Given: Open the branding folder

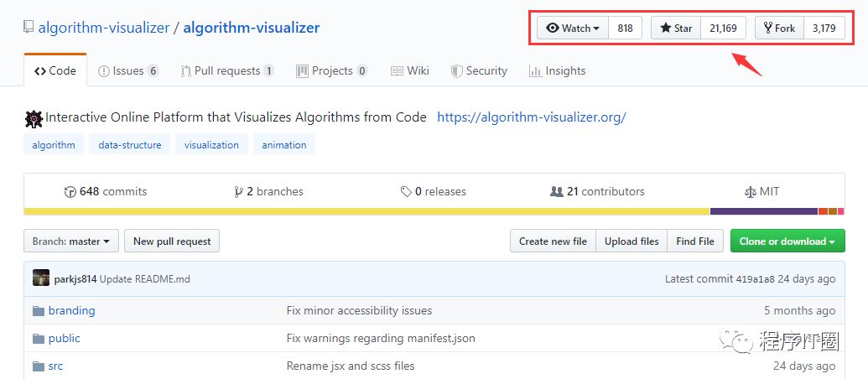Looking at the screenshot, I should (x=71, y=310).
